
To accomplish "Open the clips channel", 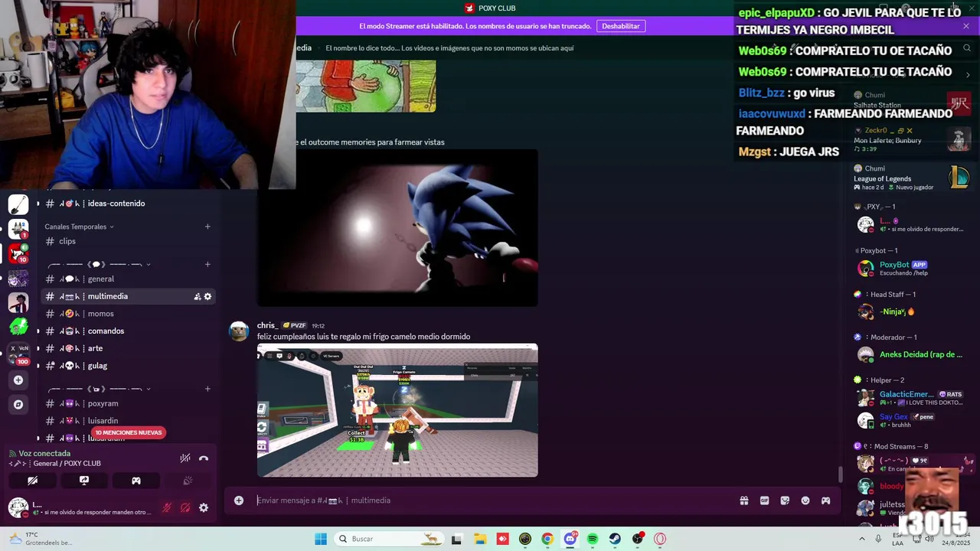I will (x=128, y=241).
